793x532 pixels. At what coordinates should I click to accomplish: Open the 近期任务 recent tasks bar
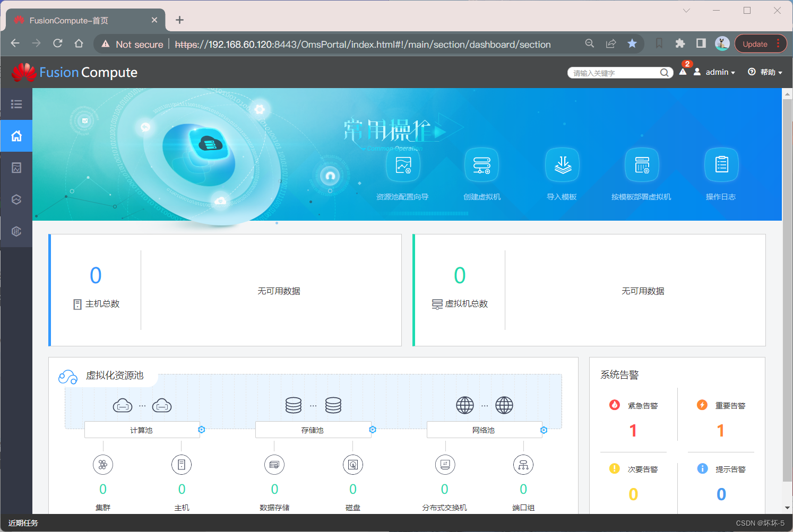[x=23, y=523]
